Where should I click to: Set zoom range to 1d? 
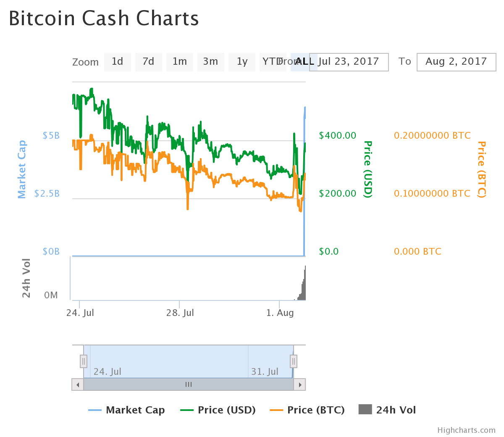tap(118, 62)
